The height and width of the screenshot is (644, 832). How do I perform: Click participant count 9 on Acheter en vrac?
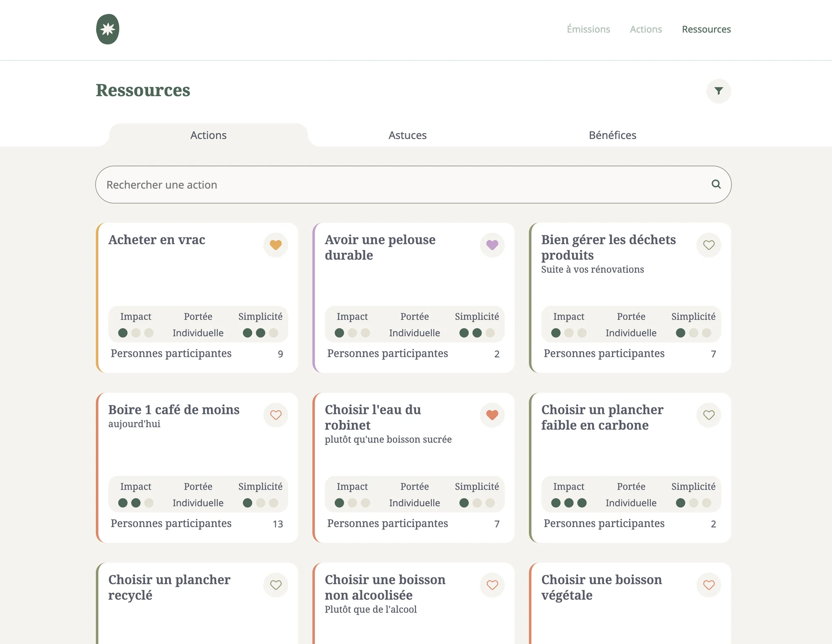(x=280, y=354)
